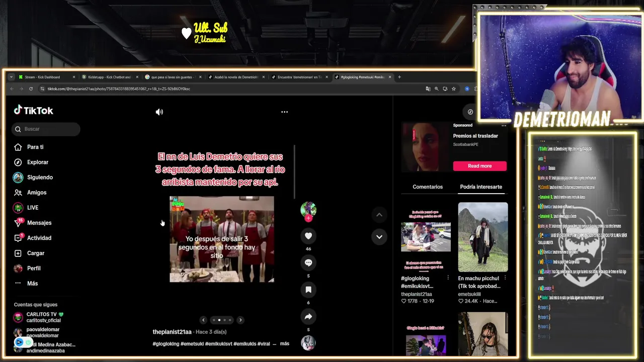Reload the page in the browser

tap(31, 88)
